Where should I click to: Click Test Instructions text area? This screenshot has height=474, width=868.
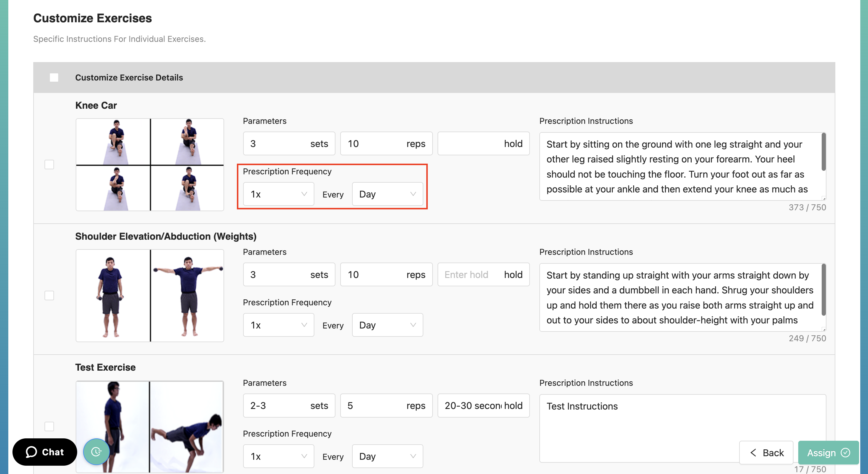(x=640, y=425)
